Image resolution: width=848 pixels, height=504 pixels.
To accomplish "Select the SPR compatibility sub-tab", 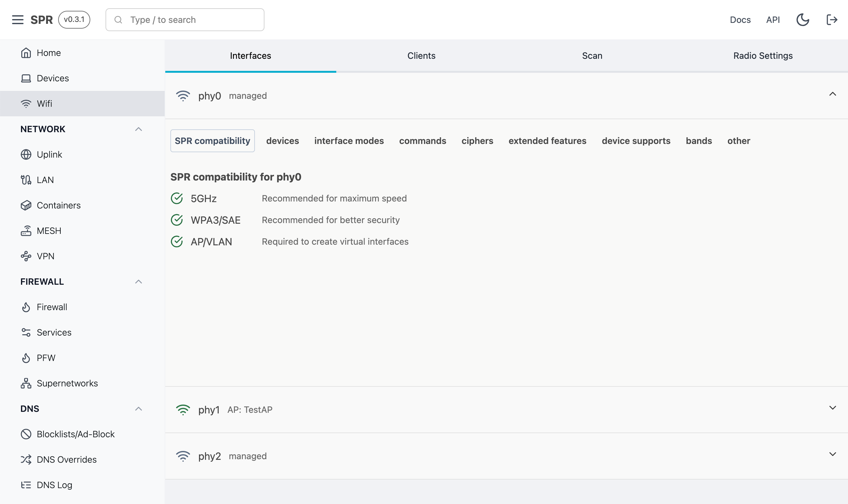I will tap(213, 141).
